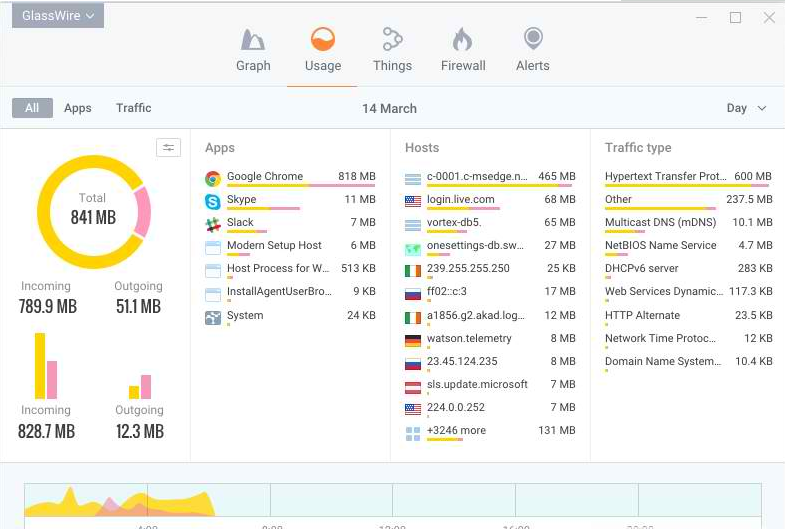
Task: Open the Alerts pin icon
Action: (x=533, y=39)
